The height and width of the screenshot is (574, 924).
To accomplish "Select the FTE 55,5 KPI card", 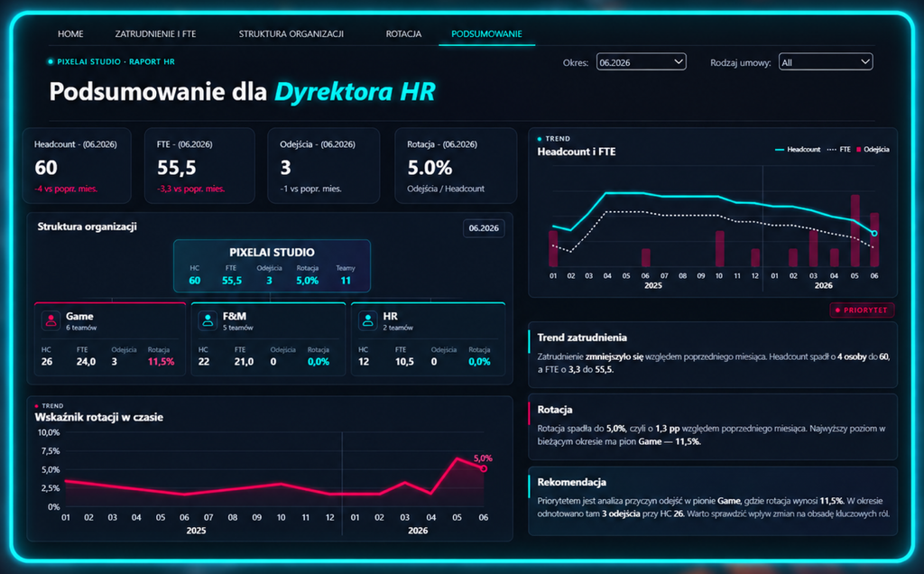I will [199, 165].
